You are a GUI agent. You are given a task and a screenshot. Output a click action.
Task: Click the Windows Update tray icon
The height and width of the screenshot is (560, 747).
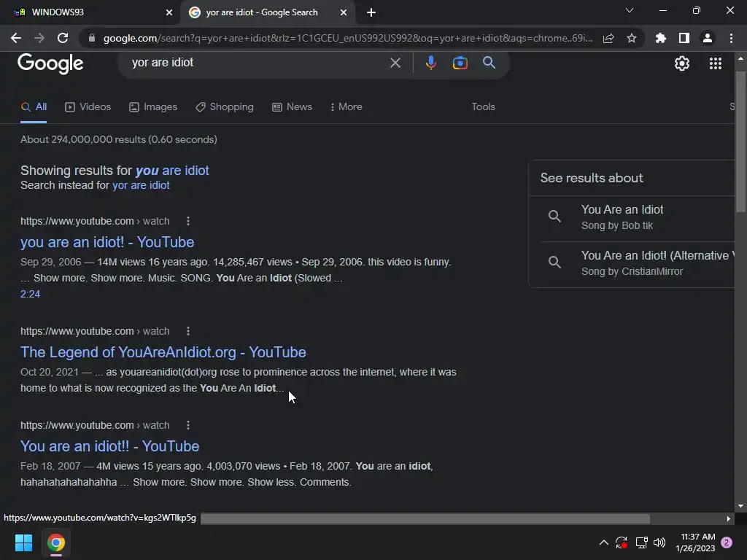click(622, 542)
